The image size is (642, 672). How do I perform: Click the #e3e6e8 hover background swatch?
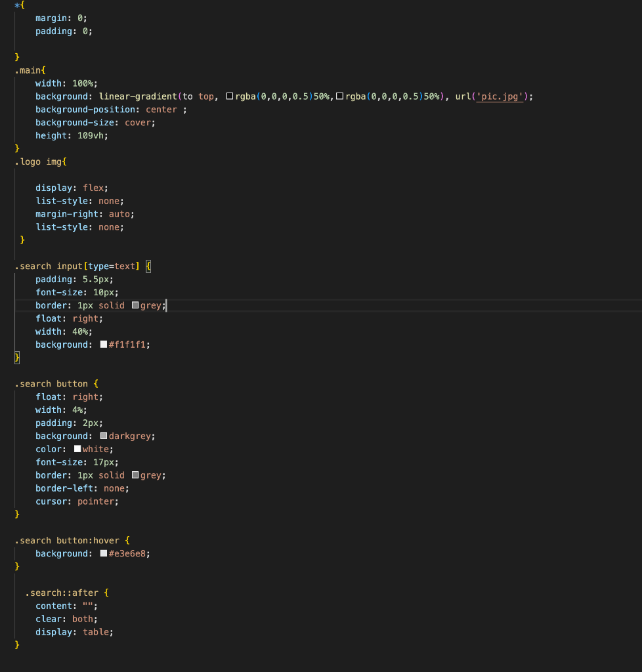(x=102, y=553)
